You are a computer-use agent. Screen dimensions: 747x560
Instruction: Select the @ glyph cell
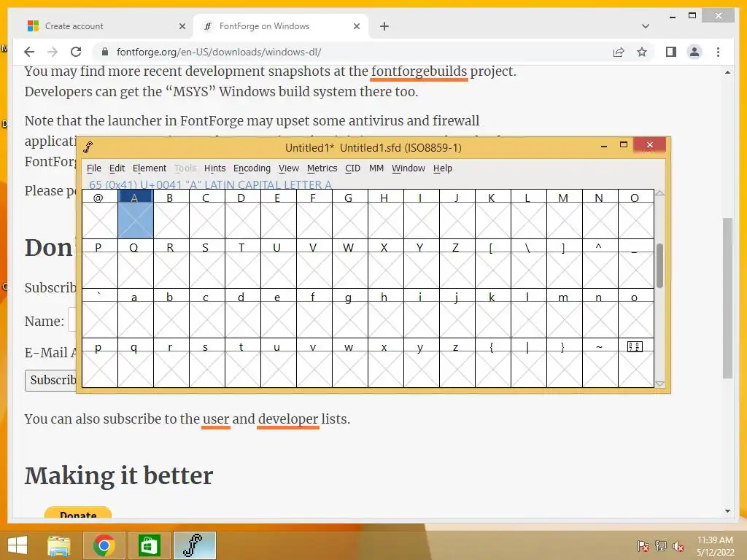coord(100,214)
